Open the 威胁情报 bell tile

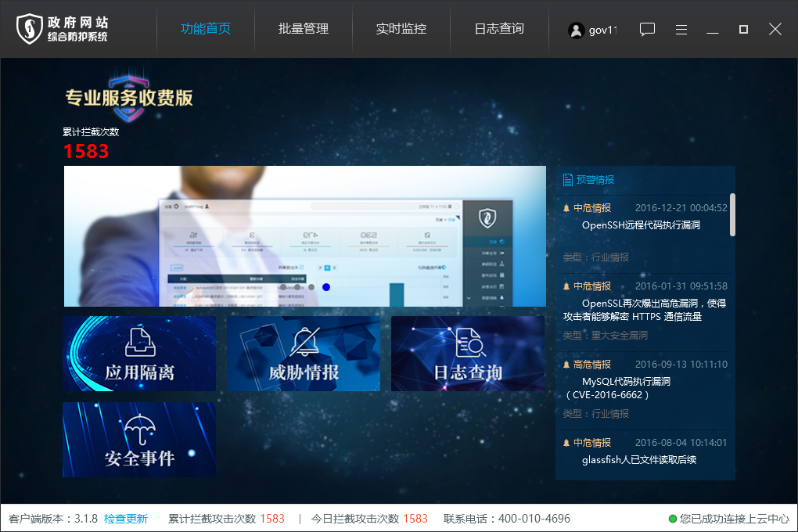click(x=304, y=354)
